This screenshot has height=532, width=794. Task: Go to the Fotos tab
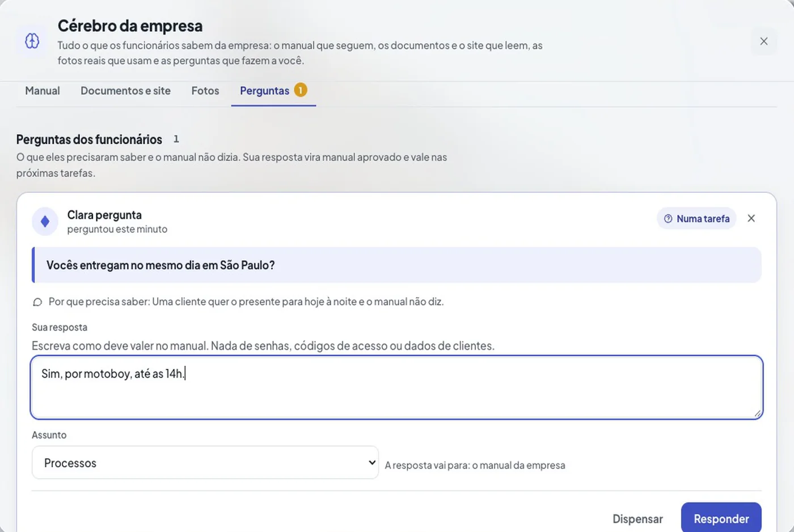[x=205, y=91]
